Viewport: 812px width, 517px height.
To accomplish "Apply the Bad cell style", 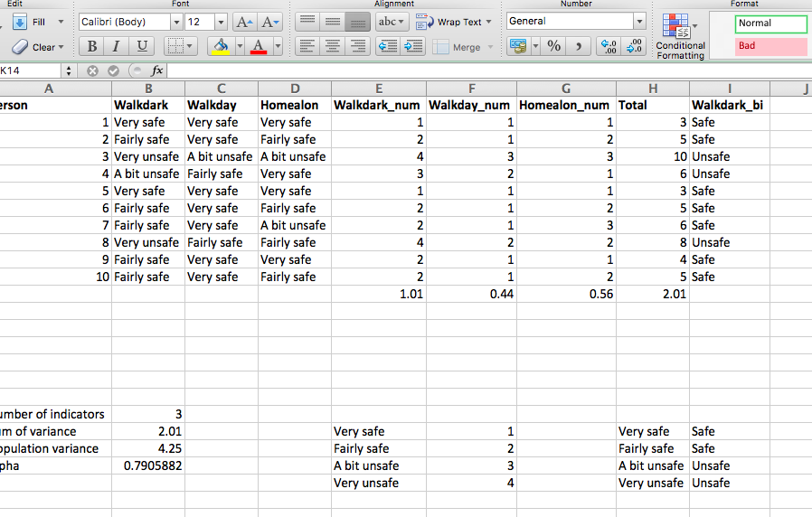I will (770, 46).
